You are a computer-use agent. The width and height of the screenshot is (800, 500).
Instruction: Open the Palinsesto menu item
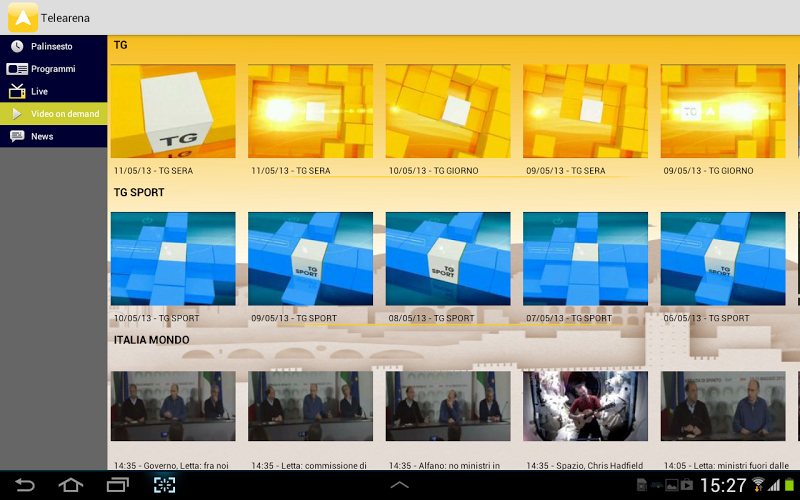click(54, 46)
